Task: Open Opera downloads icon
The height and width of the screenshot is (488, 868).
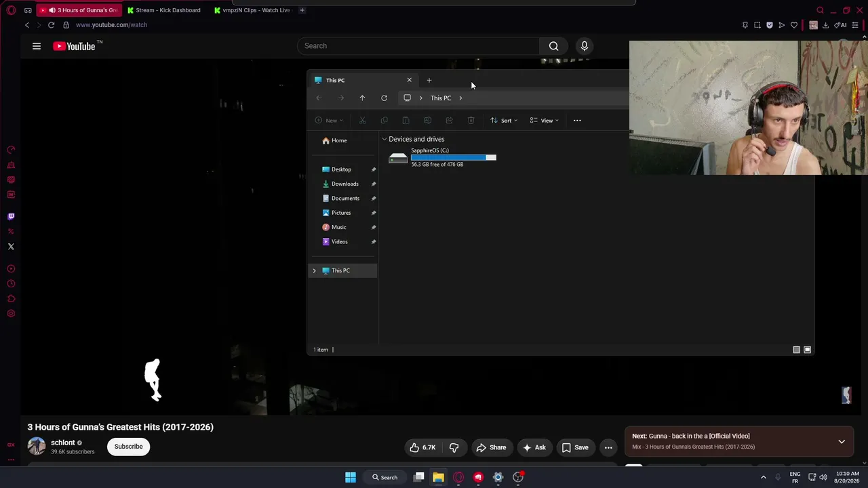Action: coord(825,25)
